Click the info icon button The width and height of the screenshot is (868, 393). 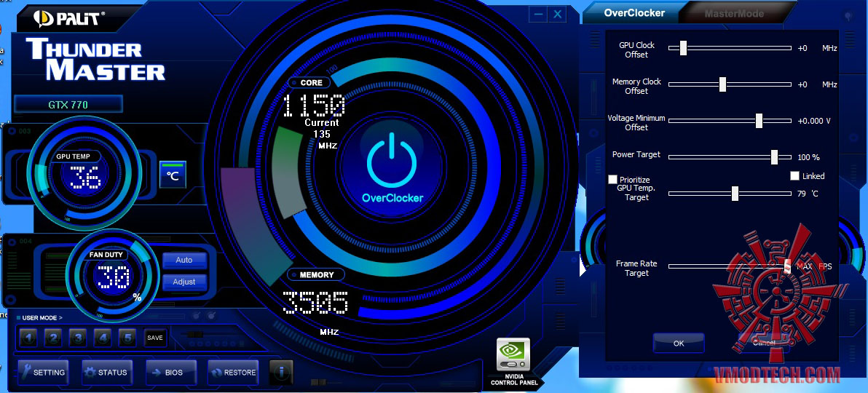pyautogui.click(x=281, y=372)
